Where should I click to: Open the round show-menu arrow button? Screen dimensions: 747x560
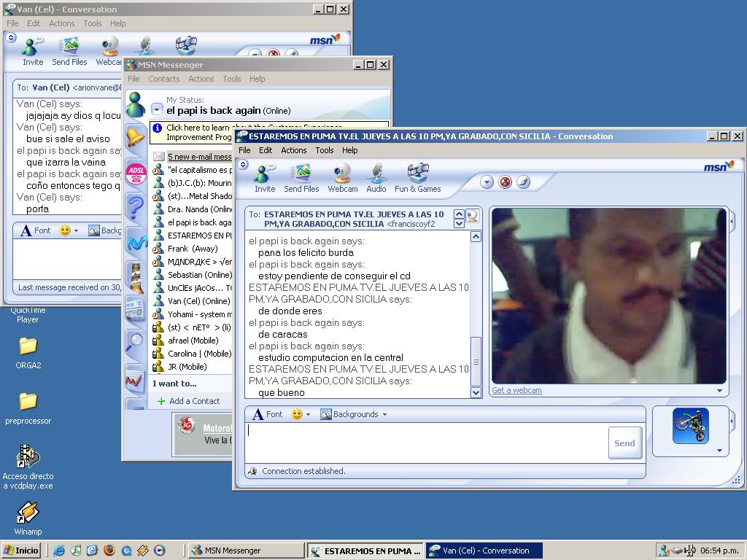point(487,182)
